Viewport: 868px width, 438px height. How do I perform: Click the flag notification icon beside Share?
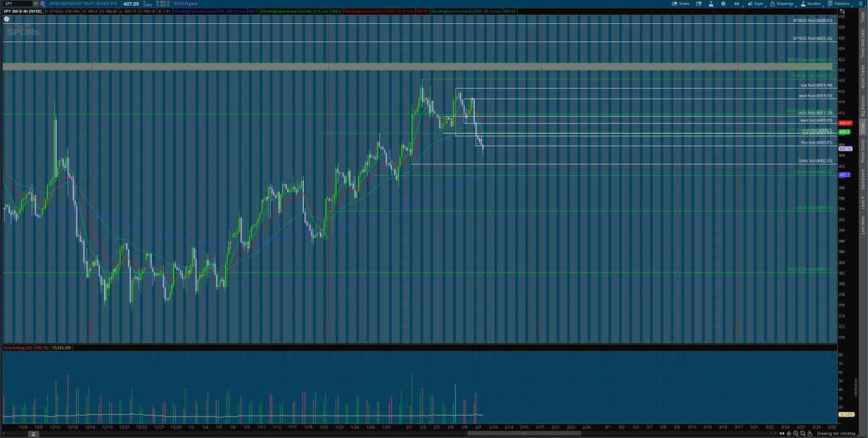coord(699,4)
